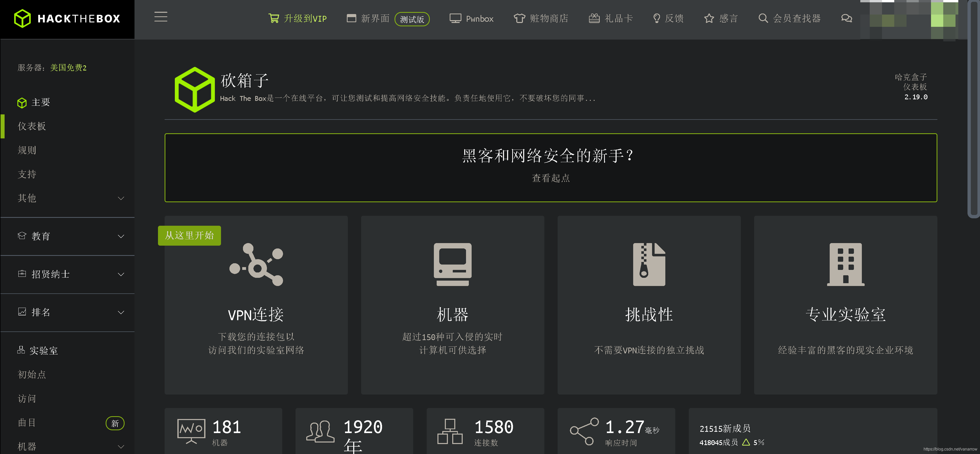Image resolution: width=980 pixels, height=454 pixels.
Task: Open 曲目 in the sidebar
Action: [x=27, y=422]
